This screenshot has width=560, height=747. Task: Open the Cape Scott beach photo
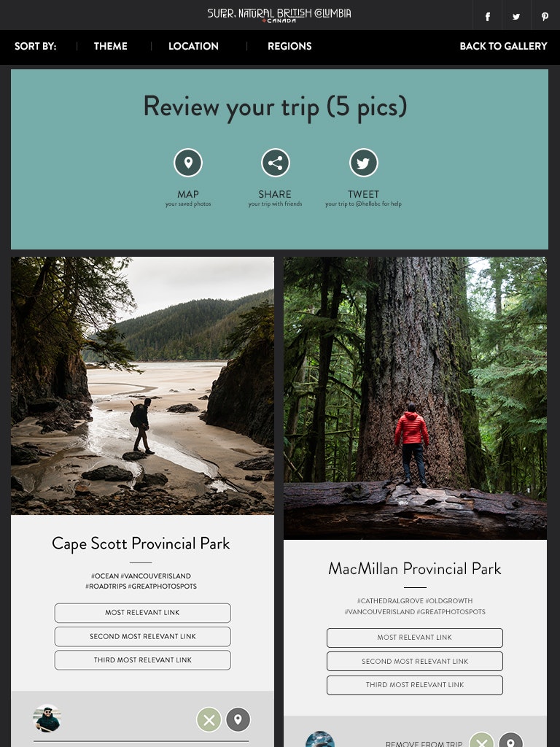tap(142, 386)
